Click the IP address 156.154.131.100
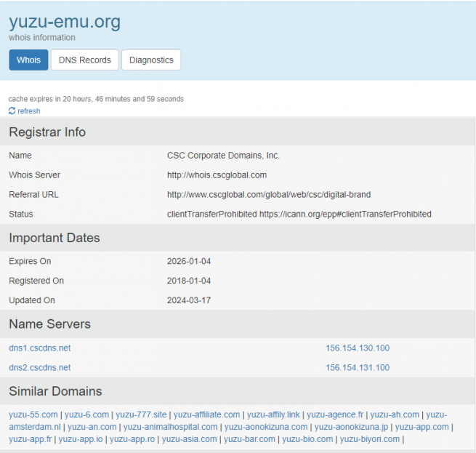The height and width of the screenshot is (453, 476). pyautogui.click(x=358, y=368)
